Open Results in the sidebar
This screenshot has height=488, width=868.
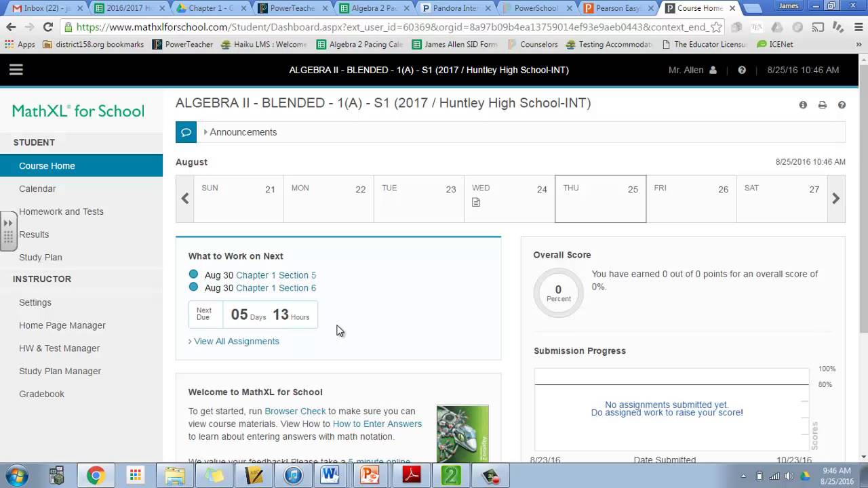coord(34,235)
